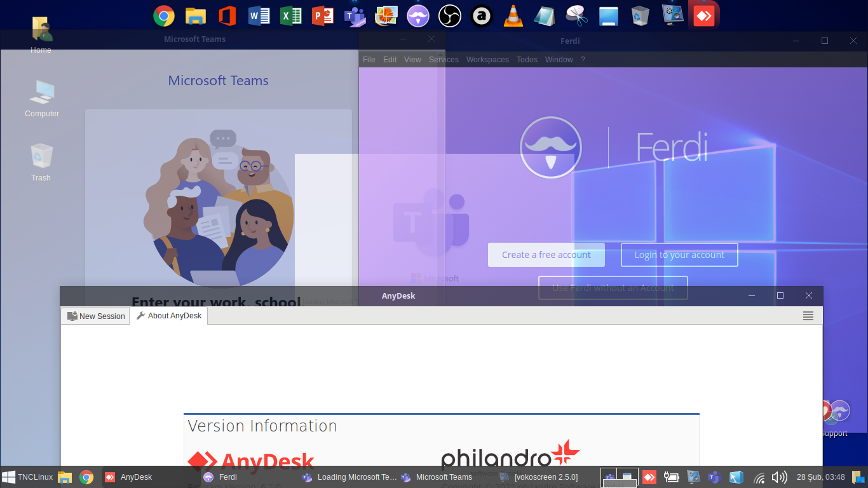Image resolution: width=868 pixels, height=488 pixels.
Task: Click Use Ferdi without an Account
Action: pyautogui.click(x=613, y=288)
